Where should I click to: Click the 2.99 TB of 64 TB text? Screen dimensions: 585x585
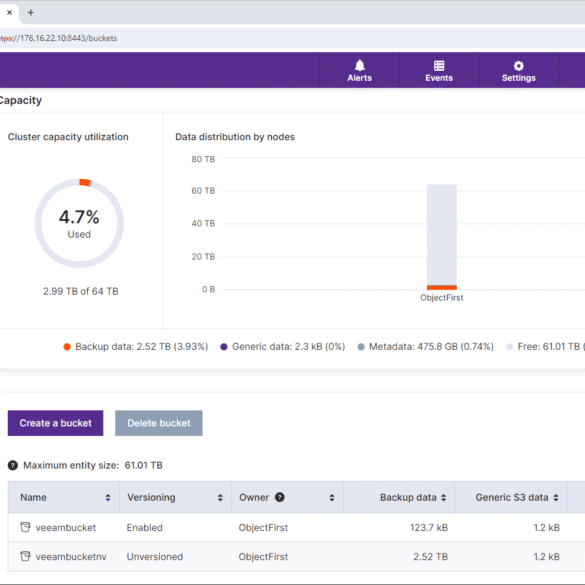81,291
